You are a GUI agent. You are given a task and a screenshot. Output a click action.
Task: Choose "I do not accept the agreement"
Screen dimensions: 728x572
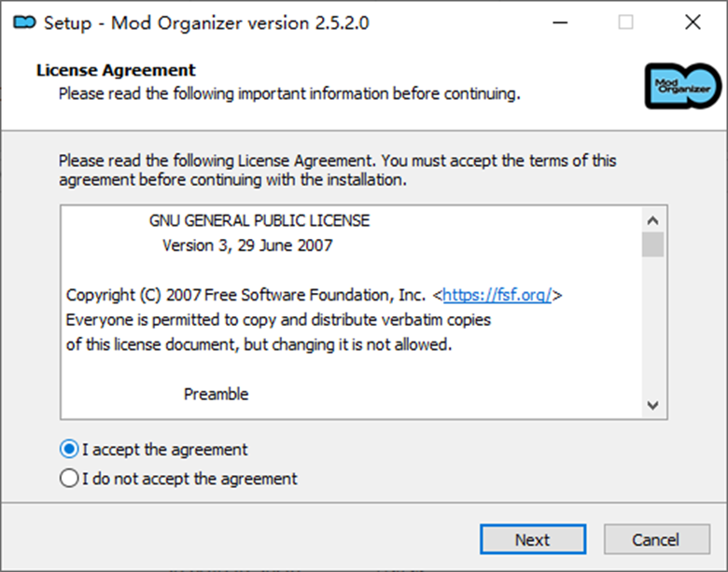(x=69, y=479)
